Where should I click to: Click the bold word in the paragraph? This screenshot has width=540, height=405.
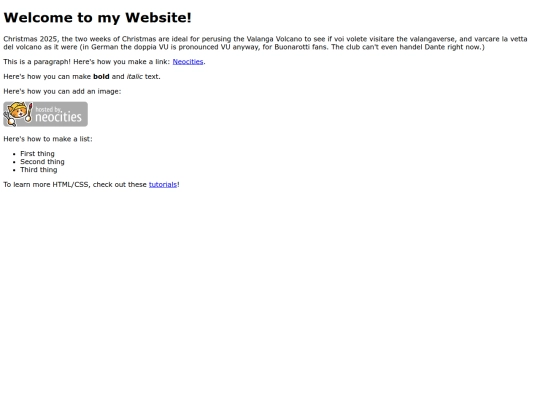pos(101,76)
